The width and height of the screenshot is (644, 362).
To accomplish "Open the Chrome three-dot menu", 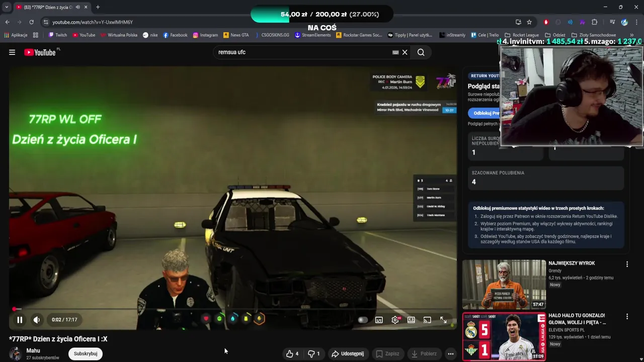I will 636,22.
